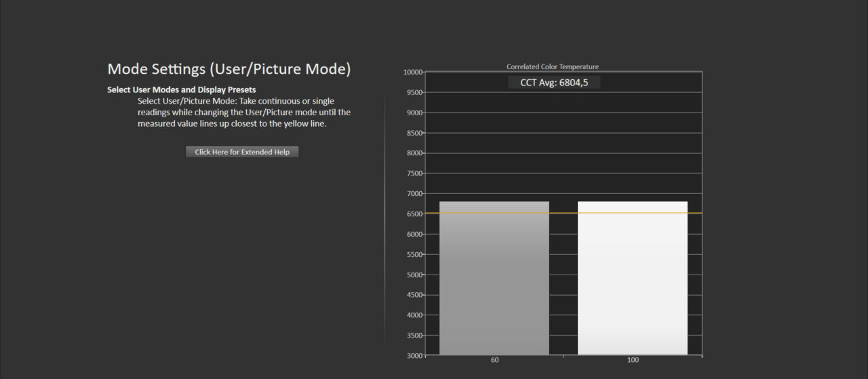Click the Correlated Color Temperature chart title

552,66
